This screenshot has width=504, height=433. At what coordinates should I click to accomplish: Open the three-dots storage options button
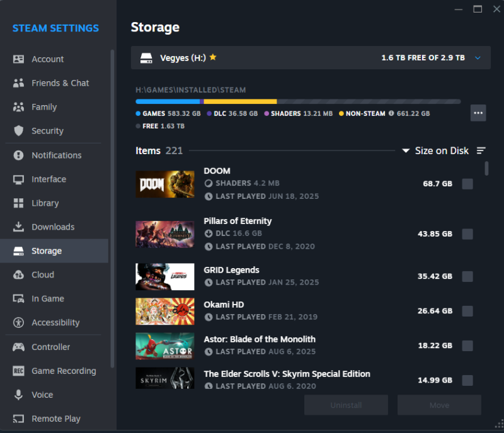pyautogui.click(x=478, y=113)
